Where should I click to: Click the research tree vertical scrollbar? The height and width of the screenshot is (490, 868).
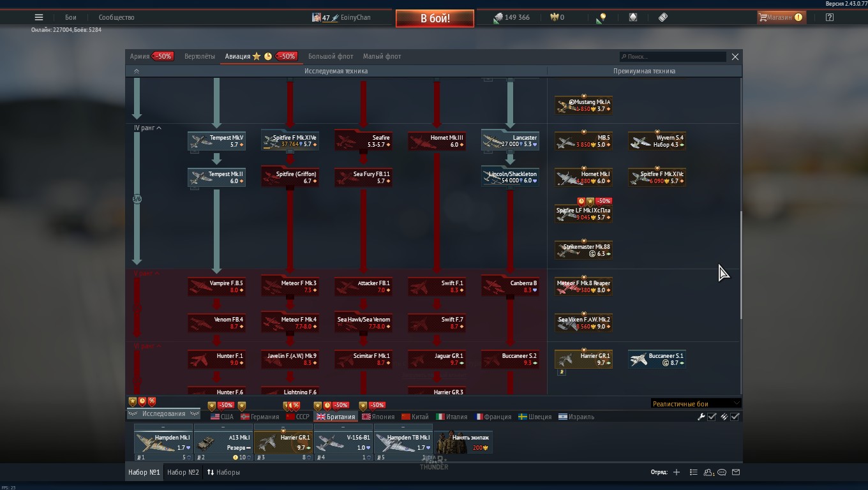740,265
